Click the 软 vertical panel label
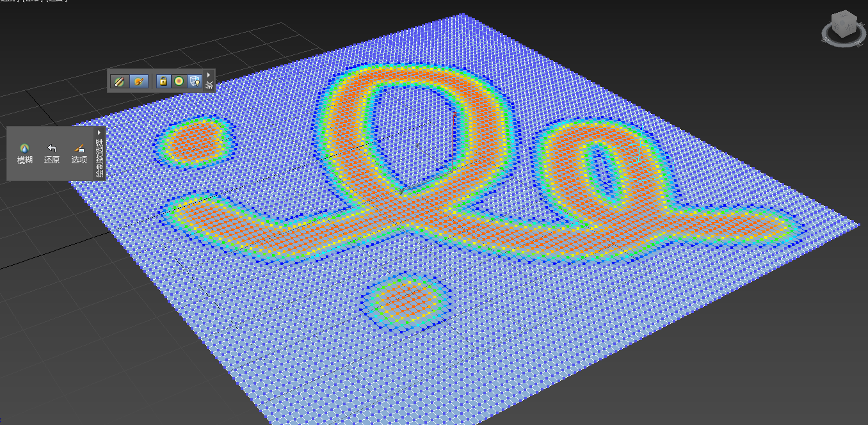The height and width of the screenshot is (425, 868). pyautogui.click(x=209, y=84)
